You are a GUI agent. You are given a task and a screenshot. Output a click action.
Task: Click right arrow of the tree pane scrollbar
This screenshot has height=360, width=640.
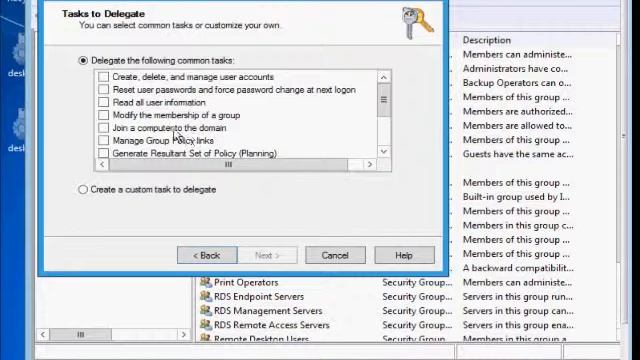[x=184, y=335]
